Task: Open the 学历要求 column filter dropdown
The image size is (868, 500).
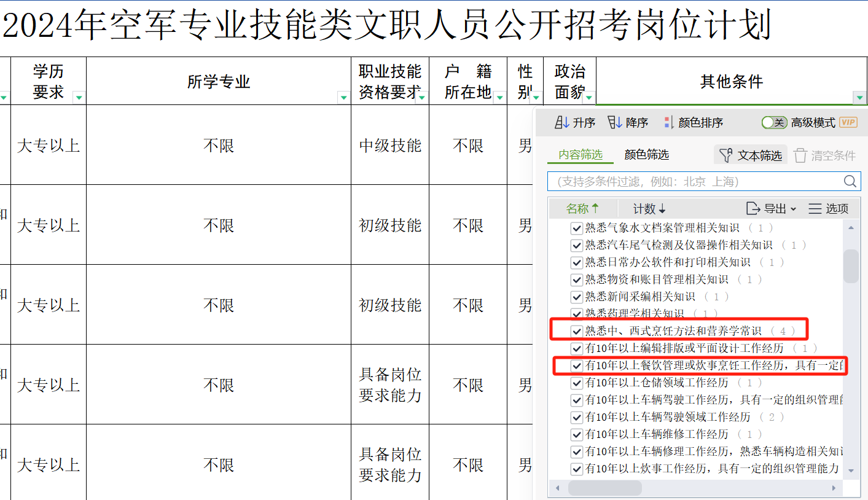Action: coord(79,97)
